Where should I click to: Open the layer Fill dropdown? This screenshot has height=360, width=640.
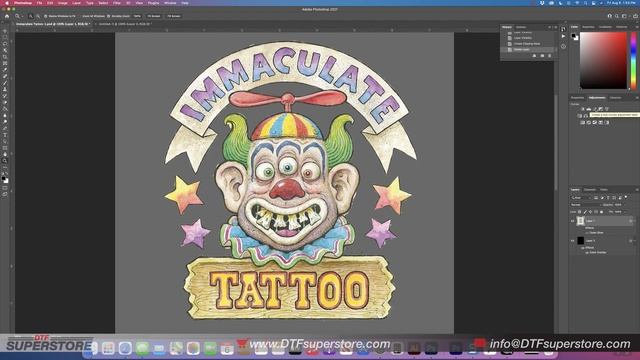[625, 212]
